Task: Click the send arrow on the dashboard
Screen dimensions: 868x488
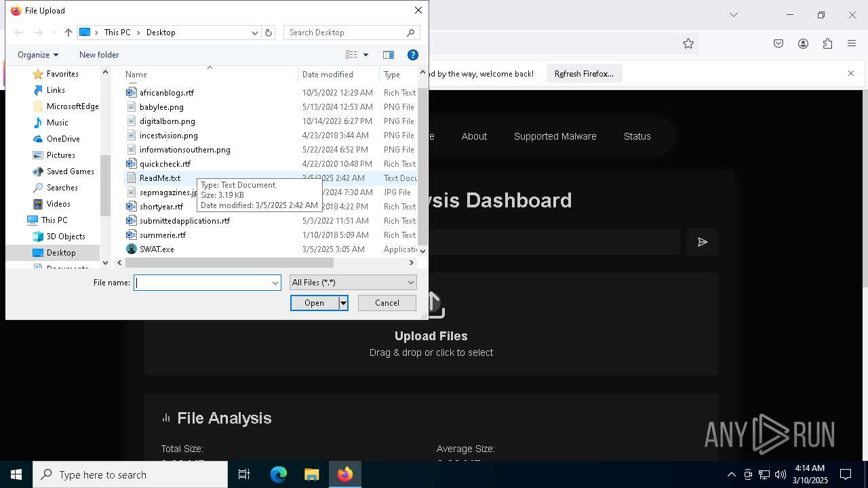Action: coord(703,242)
